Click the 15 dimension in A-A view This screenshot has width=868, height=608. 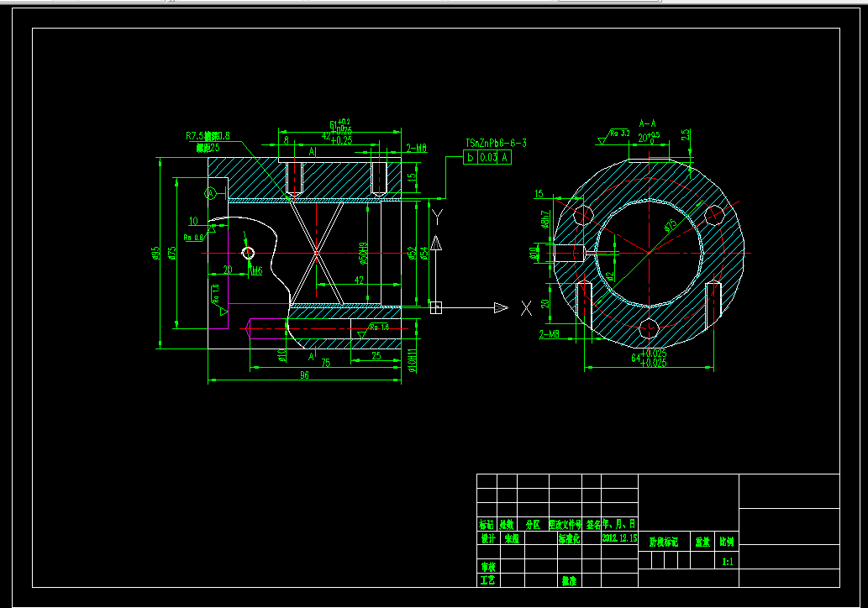click(539, 194)
